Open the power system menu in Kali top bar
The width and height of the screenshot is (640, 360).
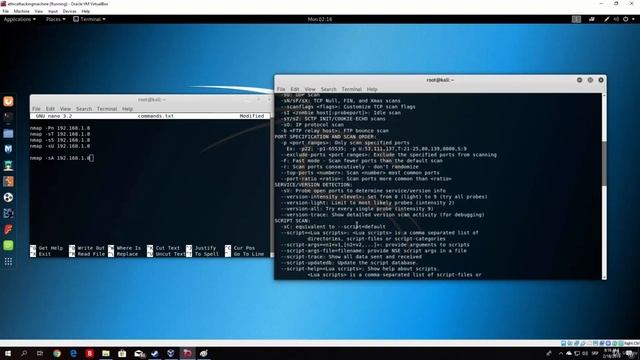[x=628, y=19]
